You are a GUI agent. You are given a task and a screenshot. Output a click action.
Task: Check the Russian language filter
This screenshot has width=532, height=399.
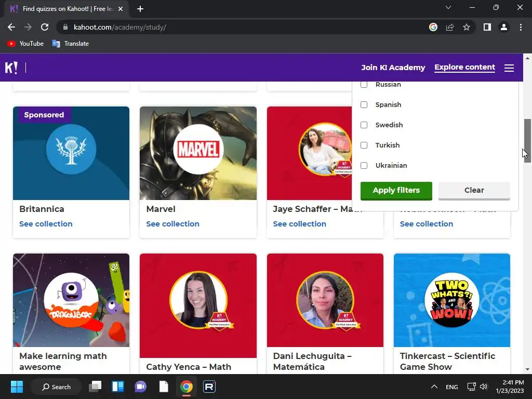364,84
